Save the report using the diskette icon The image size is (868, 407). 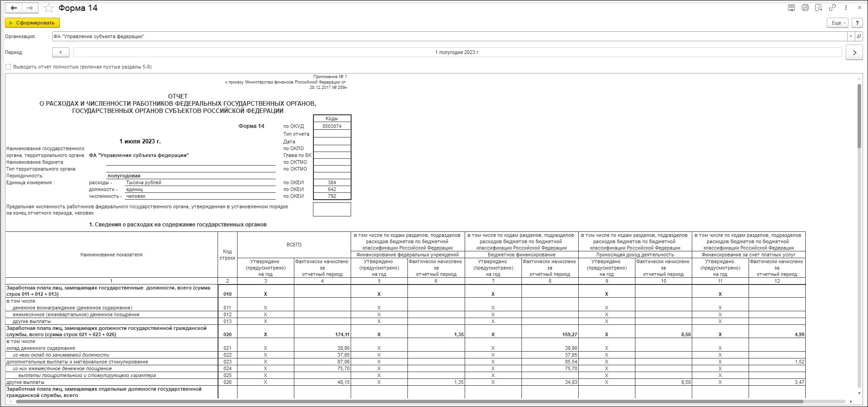pyautogui.click(x=791, y=8)
